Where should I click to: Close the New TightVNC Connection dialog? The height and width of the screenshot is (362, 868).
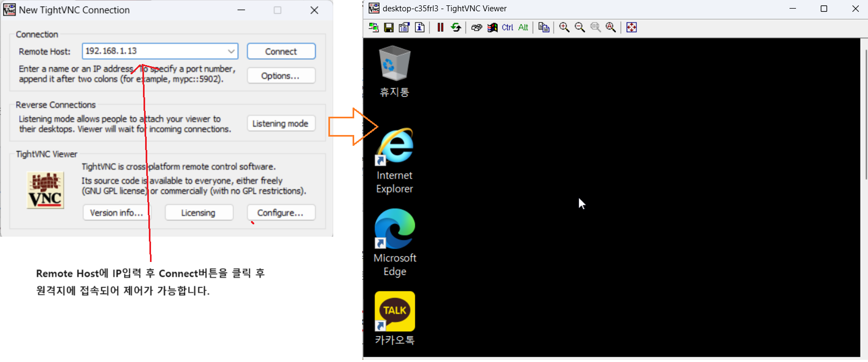point(314,10)
